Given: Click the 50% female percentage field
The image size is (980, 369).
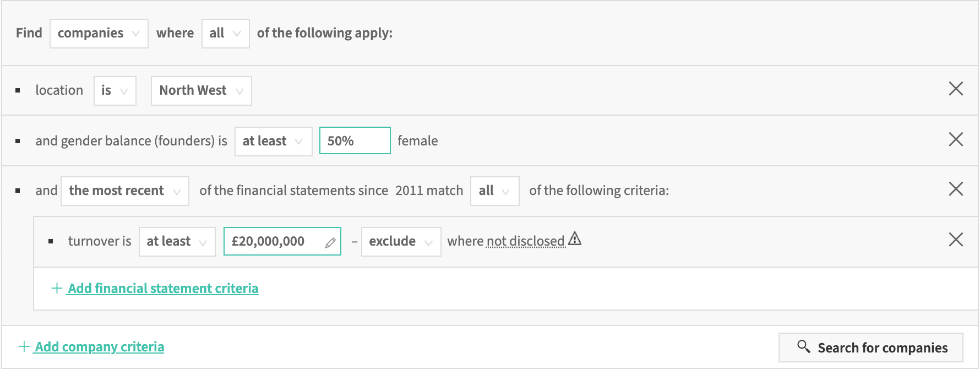Looking at the screenshot, I should point(355,140).
